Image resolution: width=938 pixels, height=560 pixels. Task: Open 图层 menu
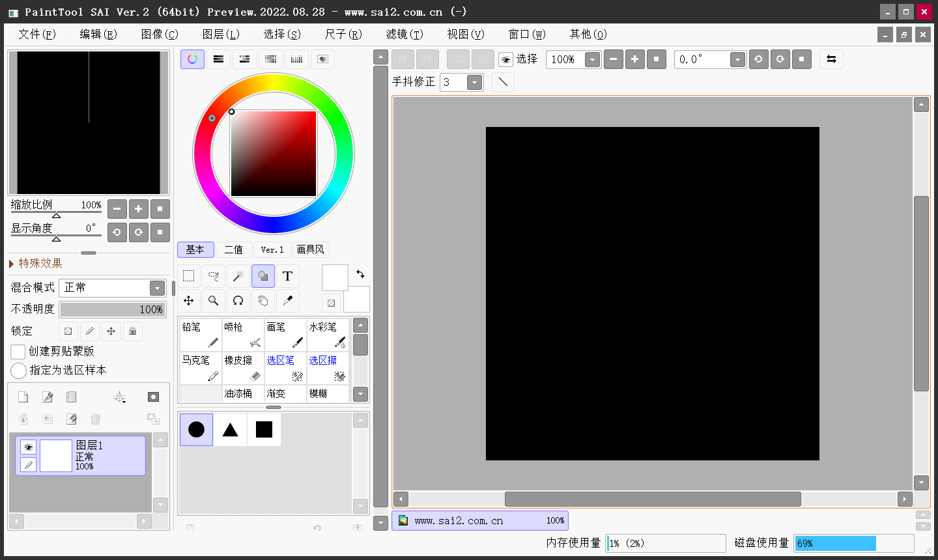pos(220,34)
